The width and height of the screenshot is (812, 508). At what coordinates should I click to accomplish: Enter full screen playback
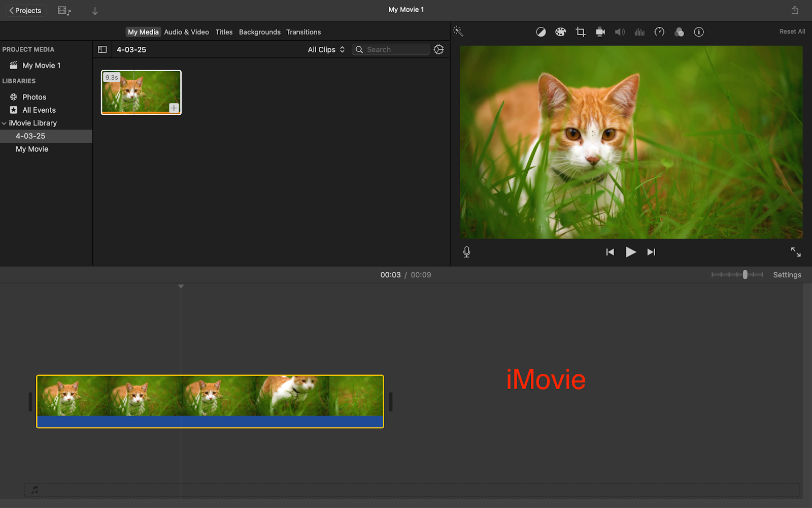[x=796, y=252]
